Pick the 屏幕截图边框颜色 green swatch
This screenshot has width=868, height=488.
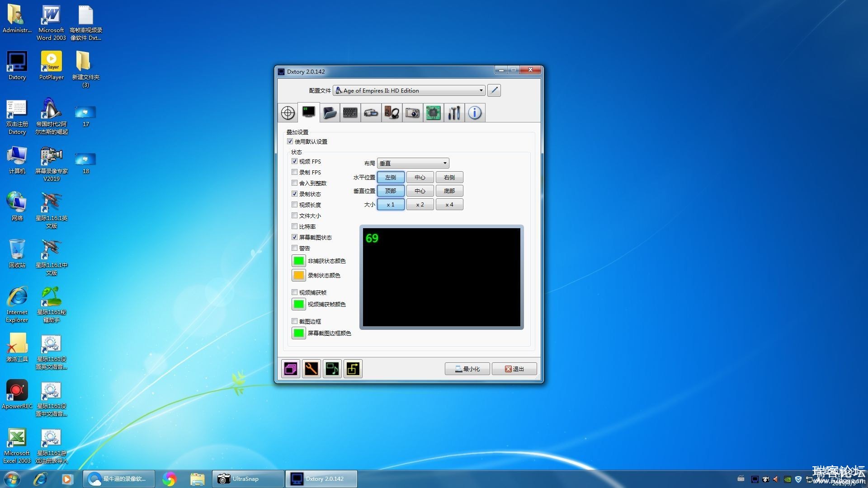299,333
